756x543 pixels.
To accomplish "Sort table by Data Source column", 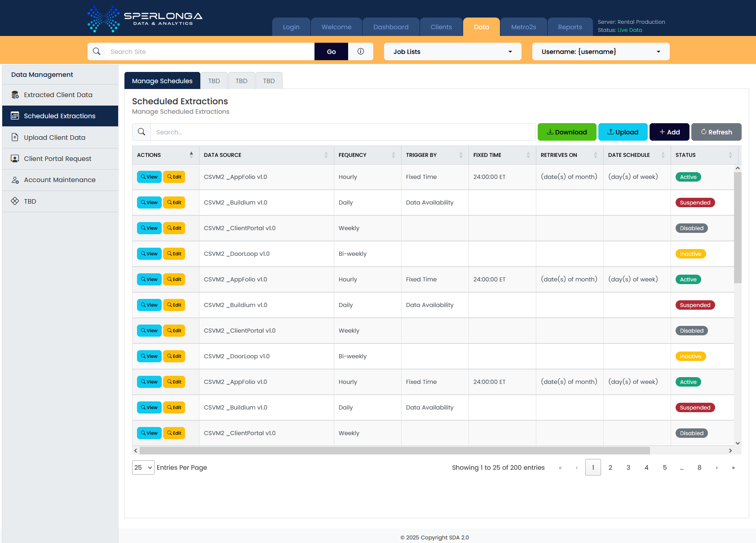I will click(326, 155).
